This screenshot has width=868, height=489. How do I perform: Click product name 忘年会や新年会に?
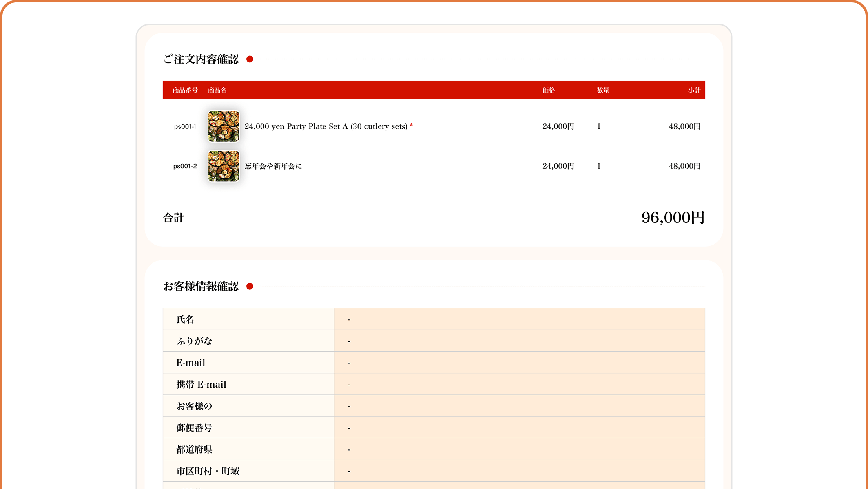click(x=273, y=166)
